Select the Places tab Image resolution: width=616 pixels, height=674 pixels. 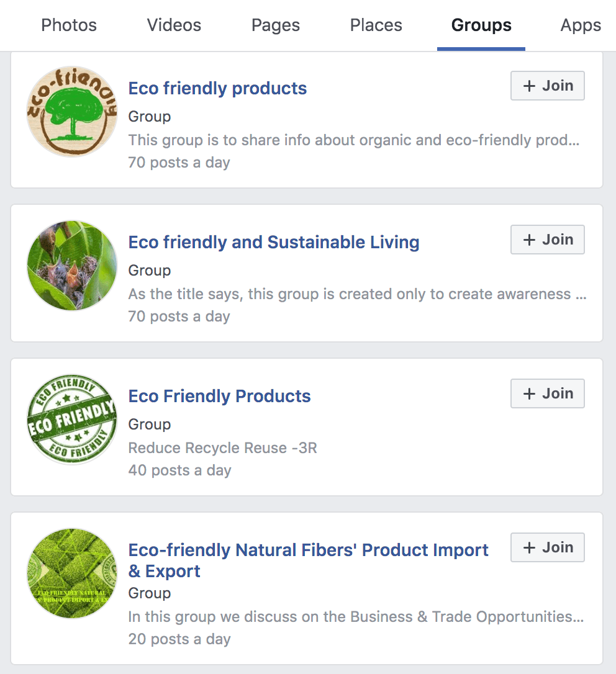[x=376, y=25]
